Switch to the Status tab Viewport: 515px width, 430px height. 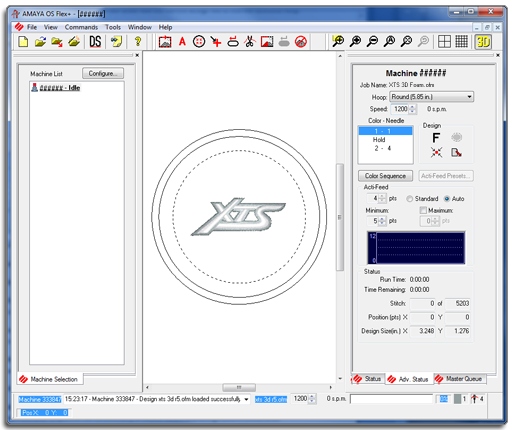[368, 379]
